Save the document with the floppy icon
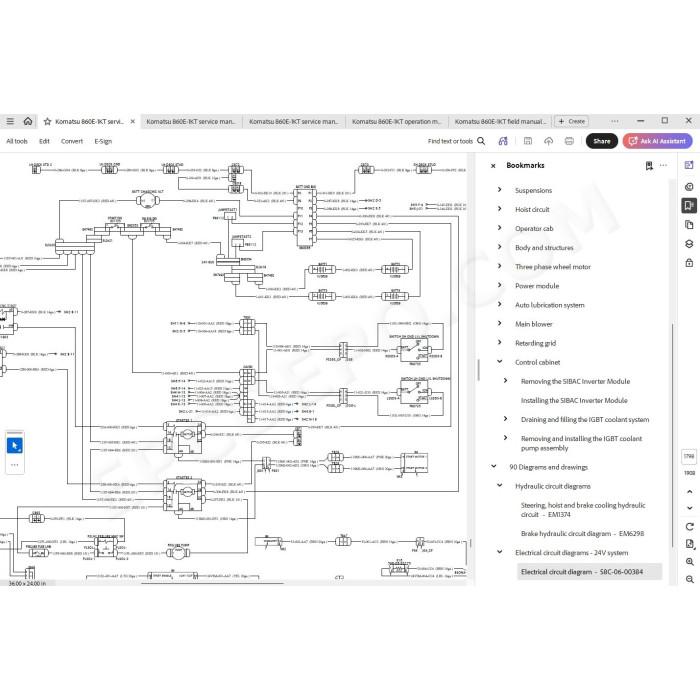Viewport: 700px width, 700px height. 528,141
